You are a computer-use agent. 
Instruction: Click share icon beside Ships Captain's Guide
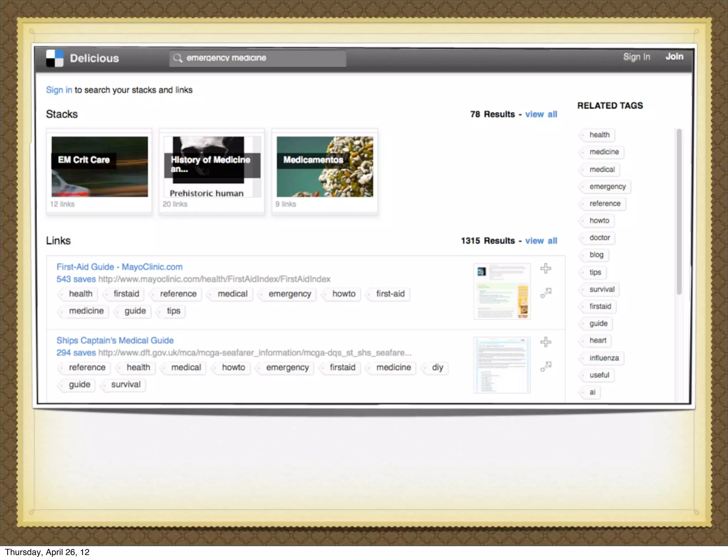click(x=546, y=366)
